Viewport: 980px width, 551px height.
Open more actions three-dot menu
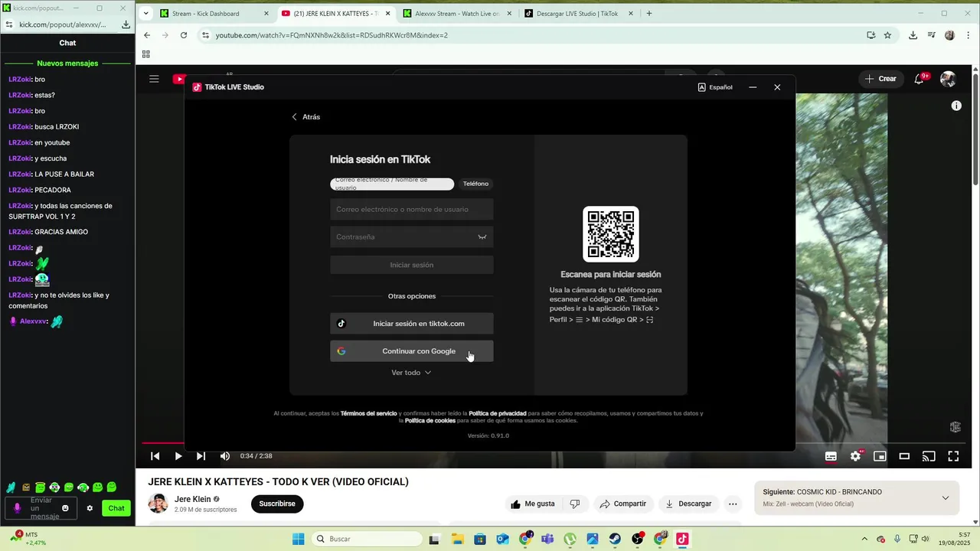pyautogui.click(x=733, y=504)
